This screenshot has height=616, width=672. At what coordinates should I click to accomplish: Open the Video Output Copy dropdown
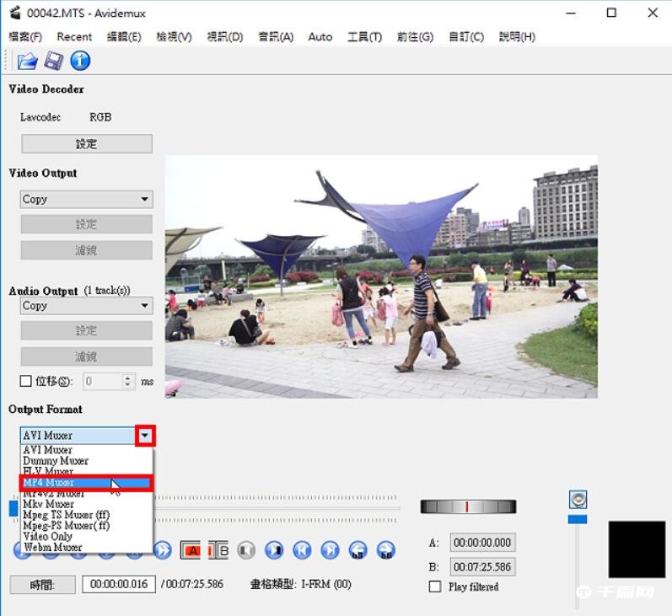point(86,199)
